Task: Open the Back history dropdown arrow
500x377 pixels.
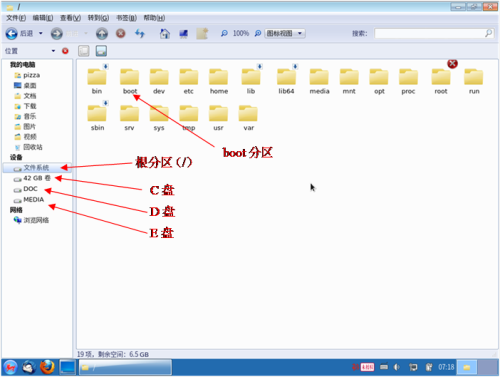Action: (41, 33)
